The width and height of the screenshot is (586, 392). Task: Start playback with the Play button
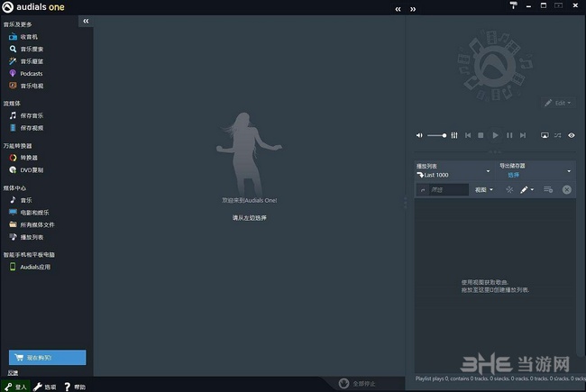click(495, 135)
